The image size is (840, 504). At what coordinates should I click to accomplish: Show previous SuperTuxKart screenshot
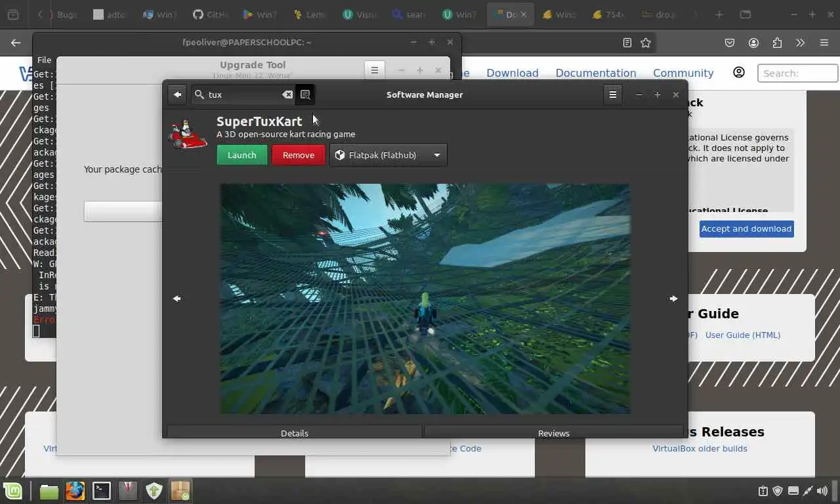(x=177, y=299)
